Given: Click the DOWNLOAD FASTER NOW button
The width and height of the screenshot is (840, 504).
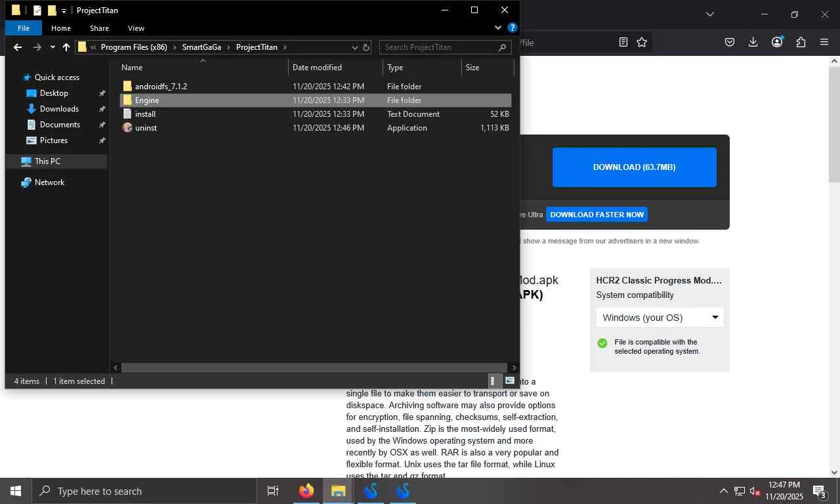Looking at the screenshot, I should [597, 215].
